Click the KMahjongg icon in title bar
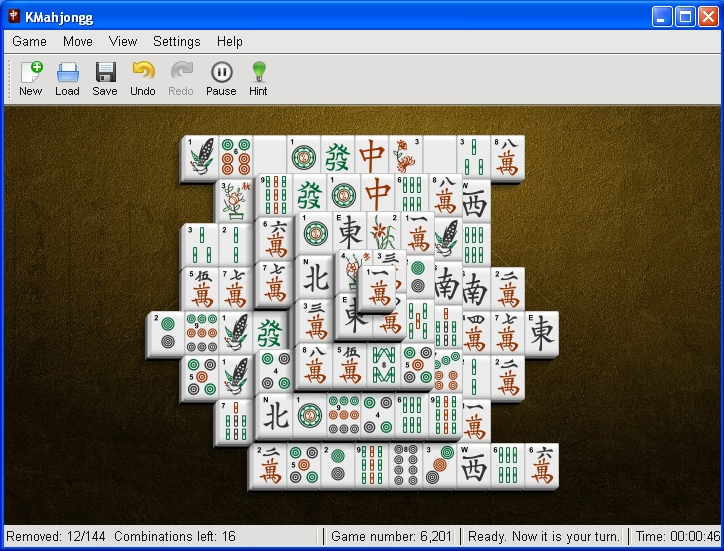Viewport: 724px width, 551px height. (13, 16)
